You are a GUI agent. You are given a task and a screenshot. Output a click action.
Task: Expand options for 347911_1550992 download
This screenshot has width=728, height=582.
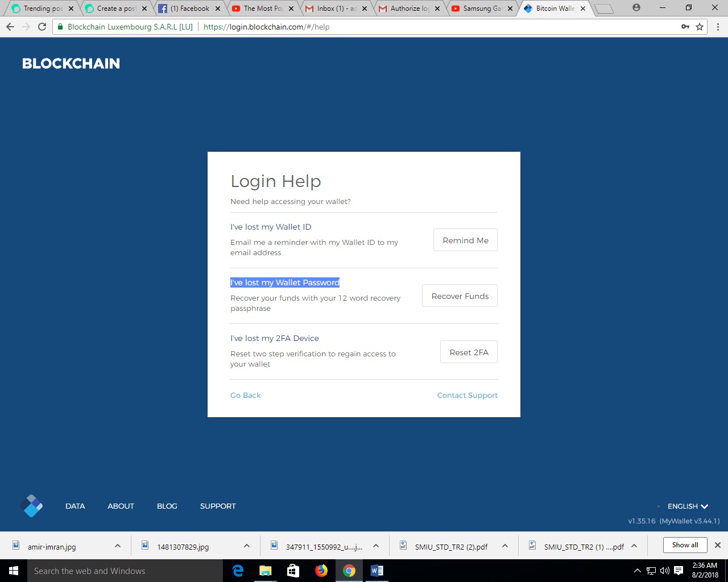pos(376,546)
